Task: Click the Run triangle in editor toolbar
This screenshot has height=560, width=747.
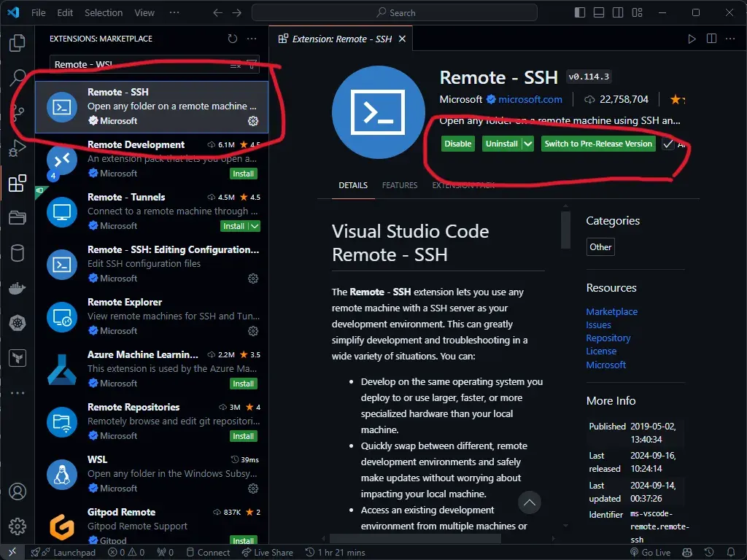Action: pos(692,39)
